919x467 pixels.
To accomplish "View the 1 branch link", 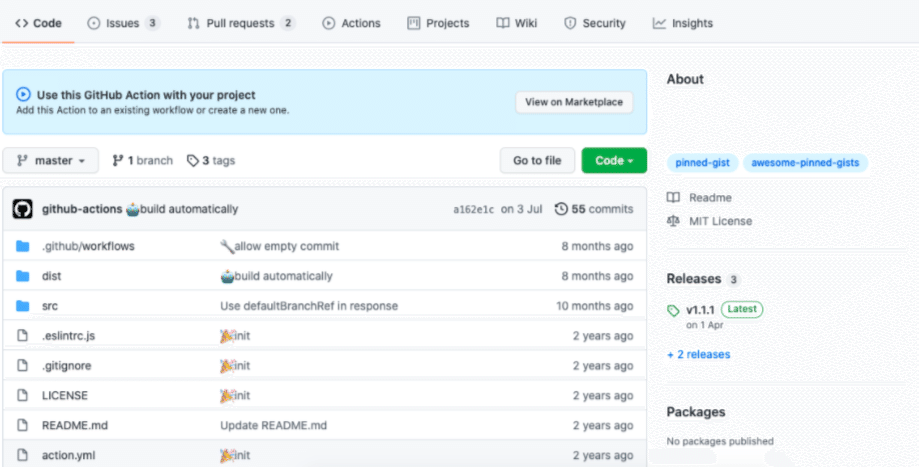I will coord(142,161).
